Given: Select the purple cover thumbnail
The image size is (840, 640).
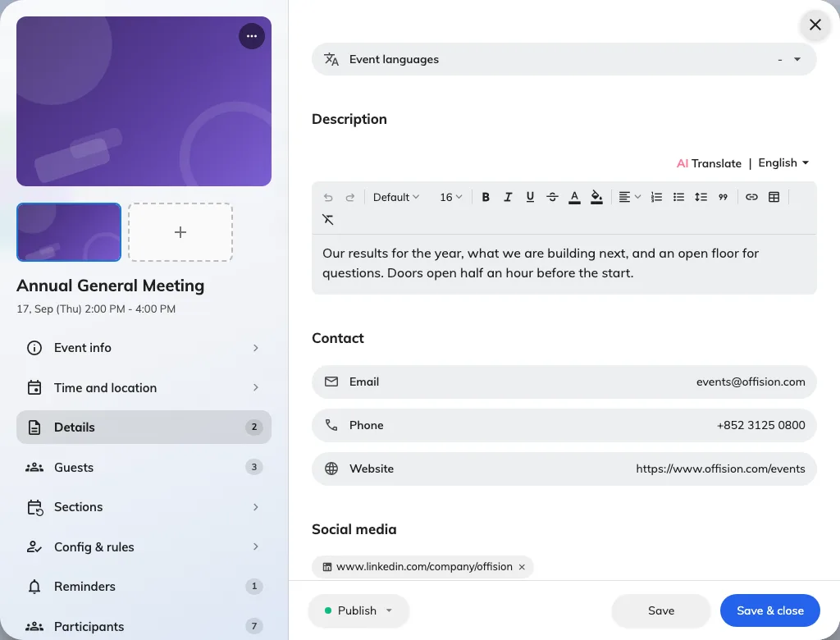Looking at the screenshot, I should (69, 232).
